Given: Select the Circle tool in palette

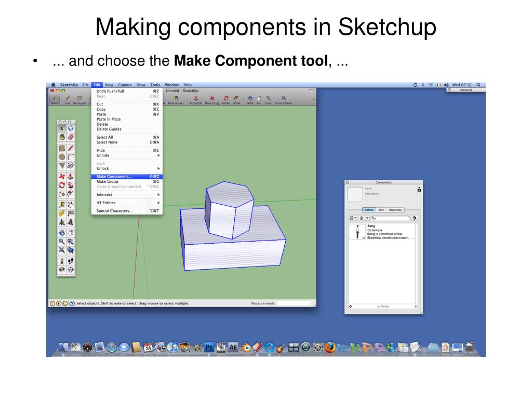Looking at the screenshot, I should point(62,157).
